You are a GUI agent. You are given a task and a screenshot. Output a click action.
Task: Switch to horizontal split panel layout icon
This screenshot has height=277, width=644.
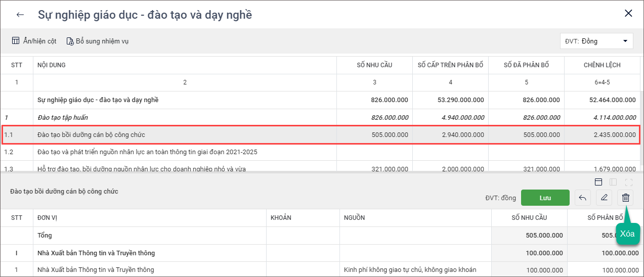[598, 182]
